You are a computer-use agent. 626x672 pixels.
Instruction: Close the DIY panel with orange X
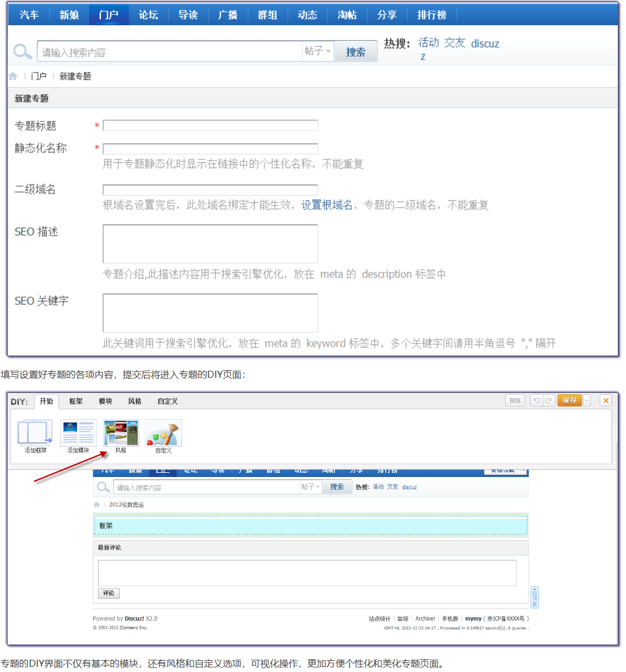click(606, 401)
